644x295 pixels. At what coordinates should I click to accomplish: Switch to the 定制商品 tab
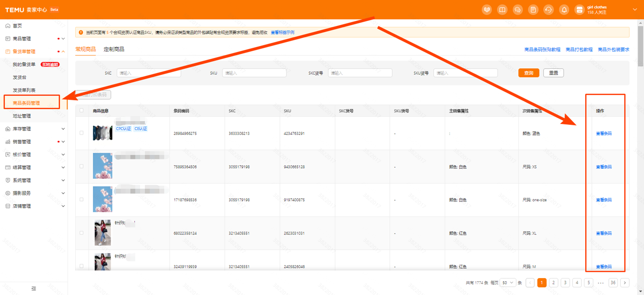[x=114, y=49]
